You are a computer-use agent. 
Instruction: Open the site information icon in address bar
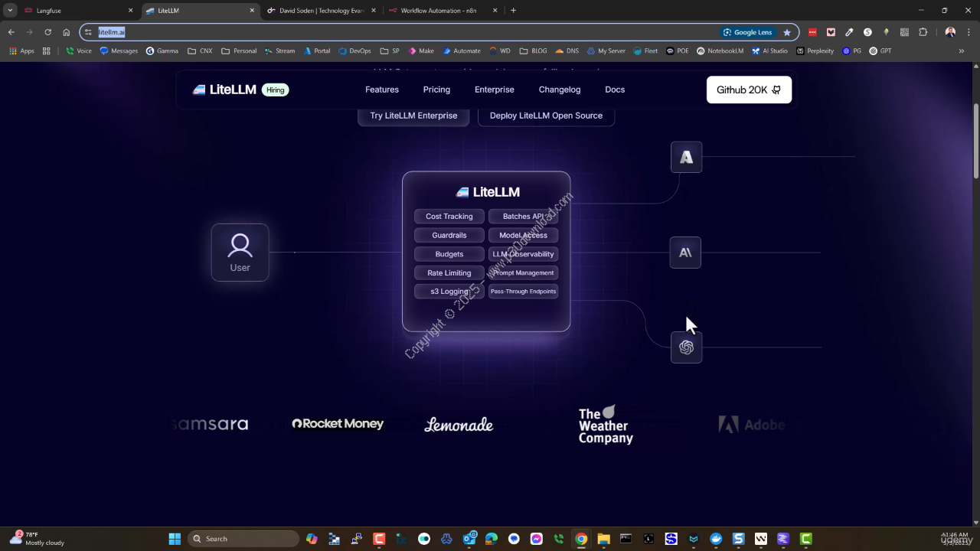tap(88, 32)
